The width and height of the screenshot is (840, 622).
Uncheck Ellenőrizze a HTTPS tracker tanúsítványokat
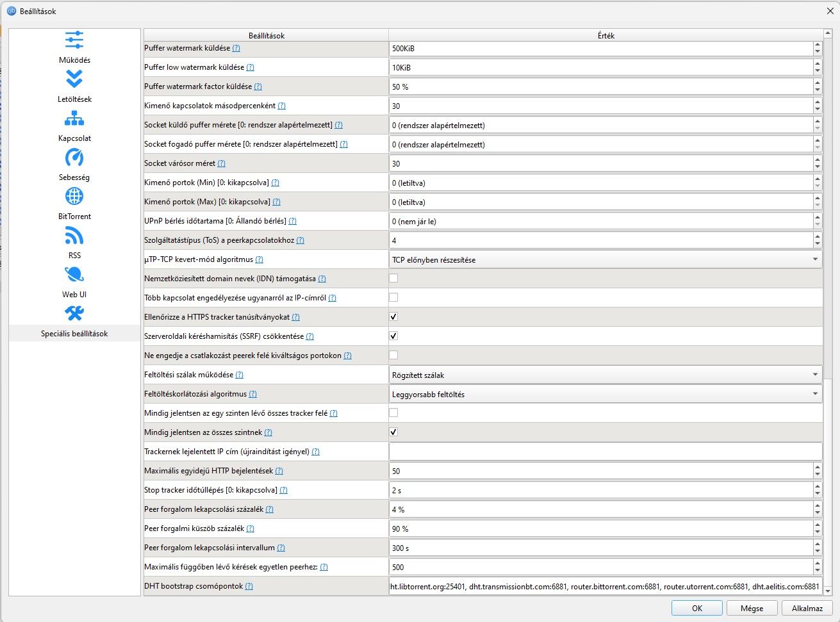click(x=393, y=316)
